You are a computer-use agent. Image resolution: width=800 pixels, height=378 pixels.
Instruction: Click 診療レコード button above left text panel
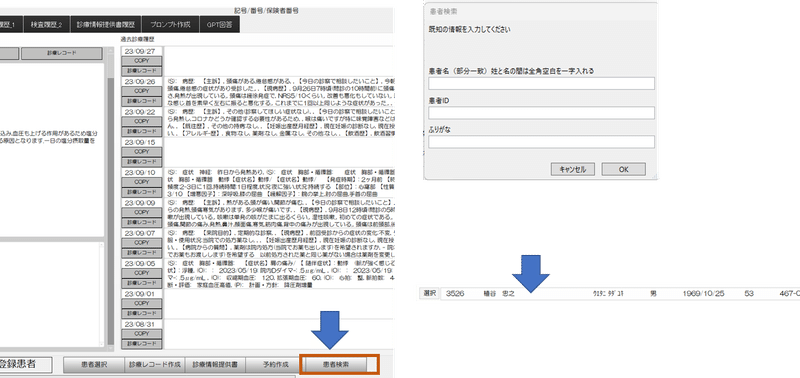point(62,53)
